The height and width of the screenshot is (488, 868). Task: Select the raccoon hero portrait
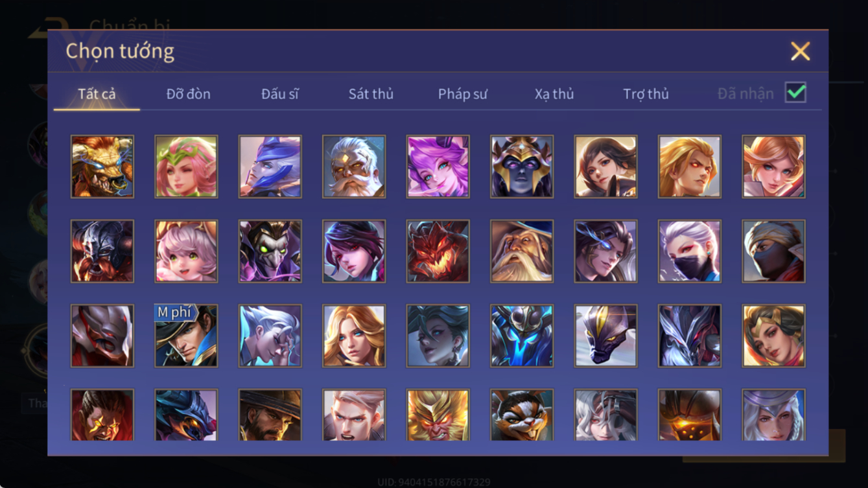point(522,415)
